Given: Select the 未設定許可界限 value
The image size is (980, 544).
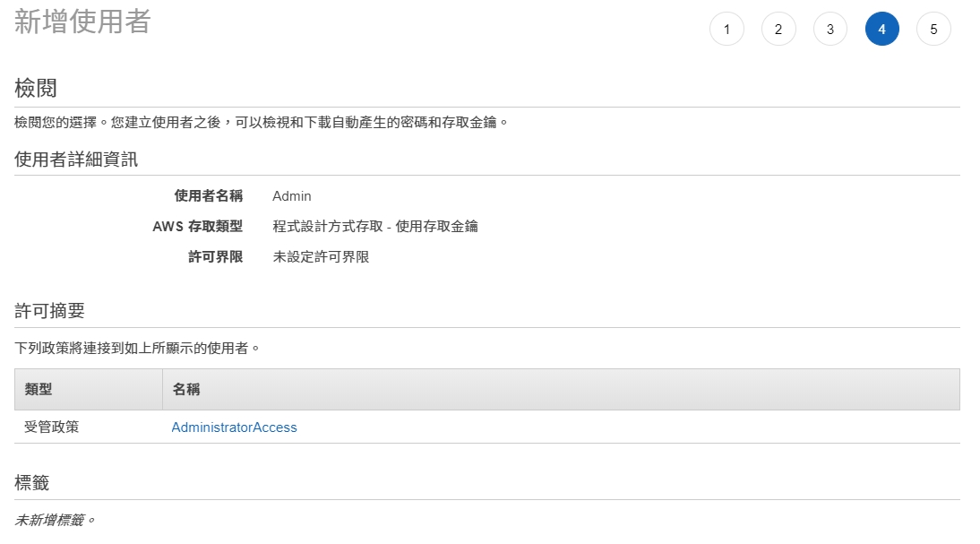Looking at the screenshot, I should pos(321,256).
